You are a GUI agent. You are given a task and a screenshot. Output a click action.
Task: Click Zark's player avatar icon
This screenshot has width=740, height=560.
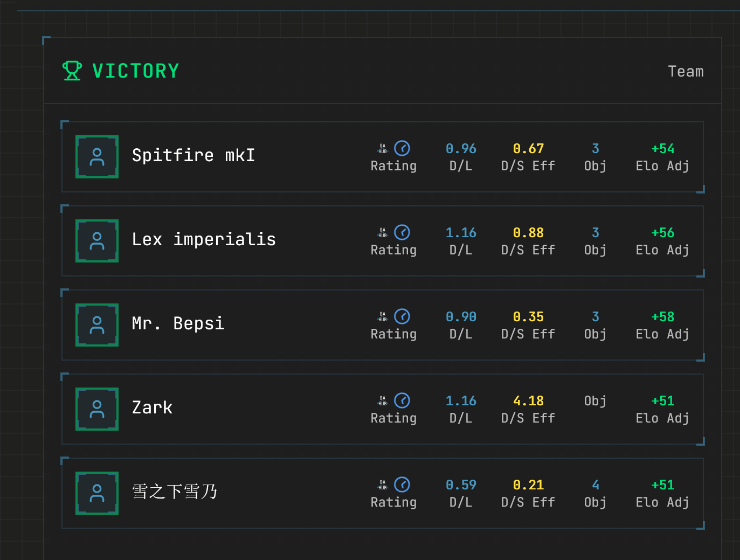pos(97,409)
